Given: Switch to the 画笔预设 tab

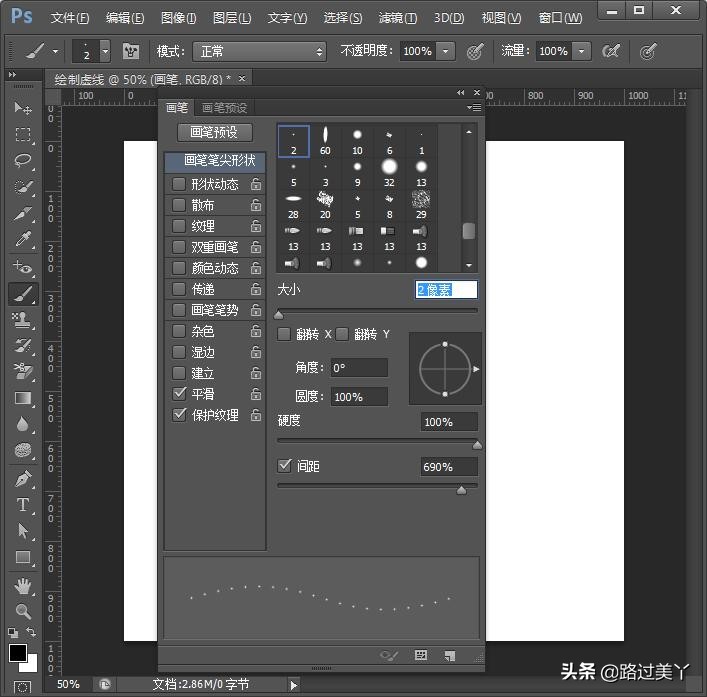Looking at the screenshot, I should [x=224, y=108].
